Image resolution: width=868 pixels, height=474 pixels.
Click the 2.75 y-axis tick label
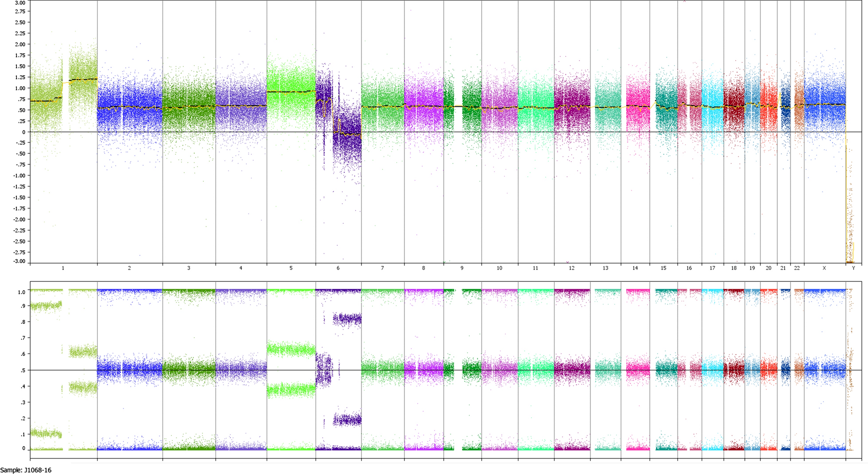(x=20, y=11)
